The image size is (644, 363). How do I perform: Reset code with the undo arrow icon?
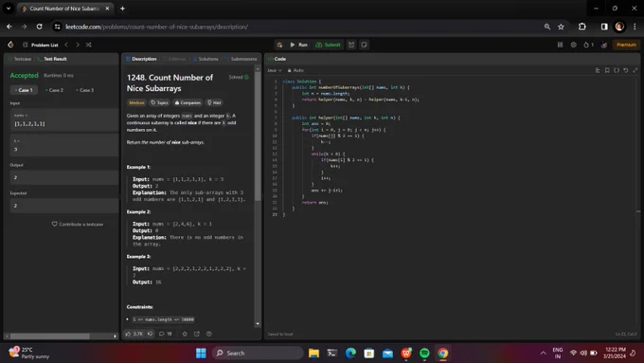625,70
